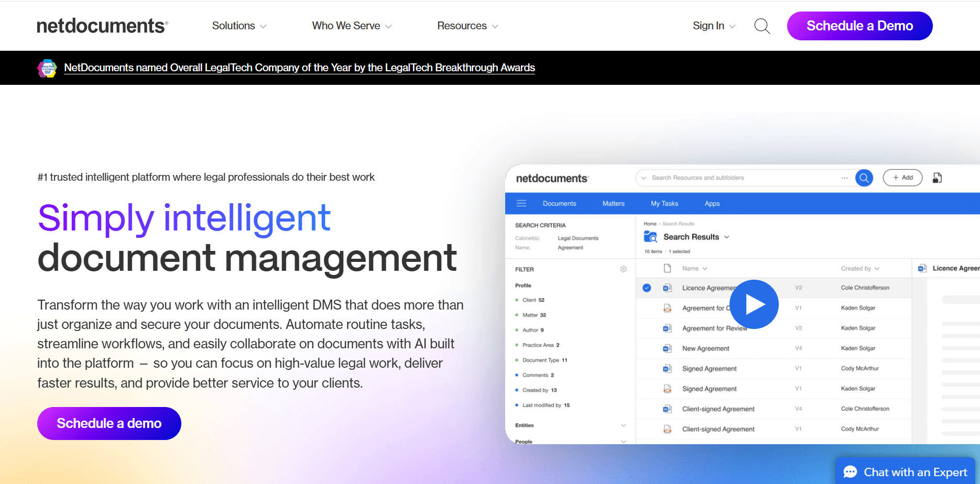Click the Agreement for Review document name
The image size is (980, 484).
click(x=715, y=328)
